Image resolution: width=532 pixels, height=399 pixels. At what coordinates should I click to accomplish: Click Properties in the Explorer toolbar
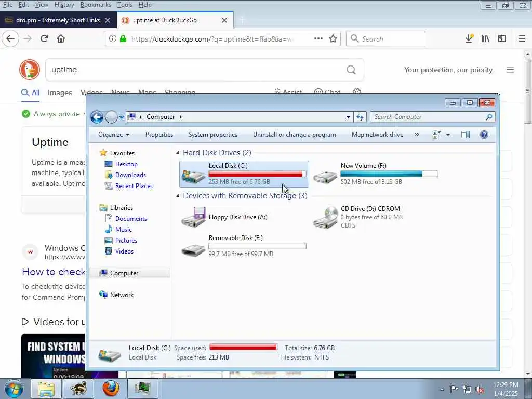pyautogui.click(x=159, y=135)
